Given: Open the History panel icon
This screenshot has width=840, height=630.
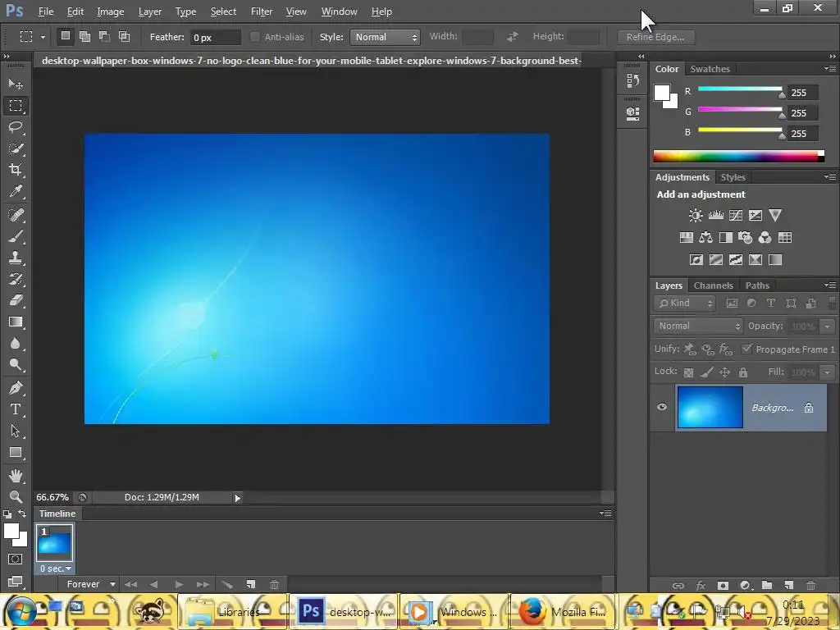Looking at the screenshot, I should click(x=632, y=81).
